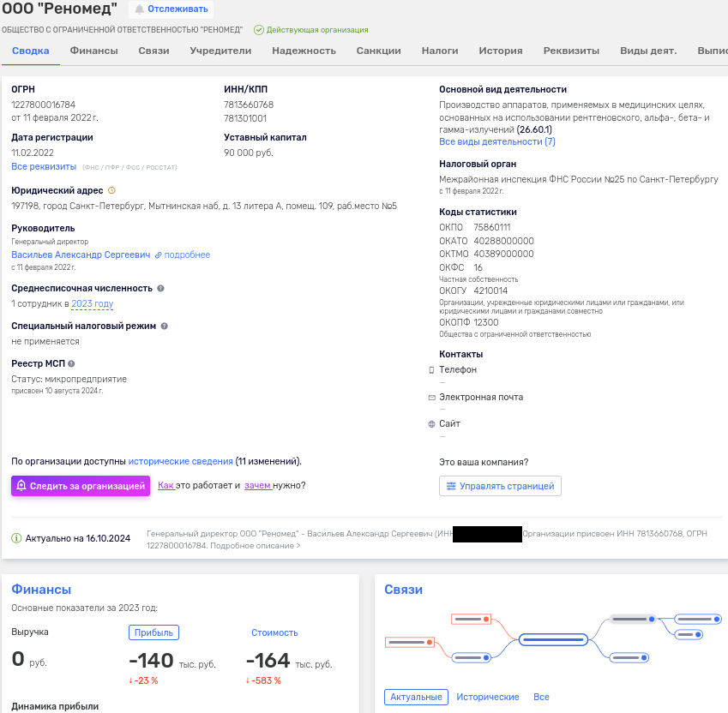This screenshot has width=728, height=713.
Task: Click the phone icon near Телефон
Action: pos(431,369)
